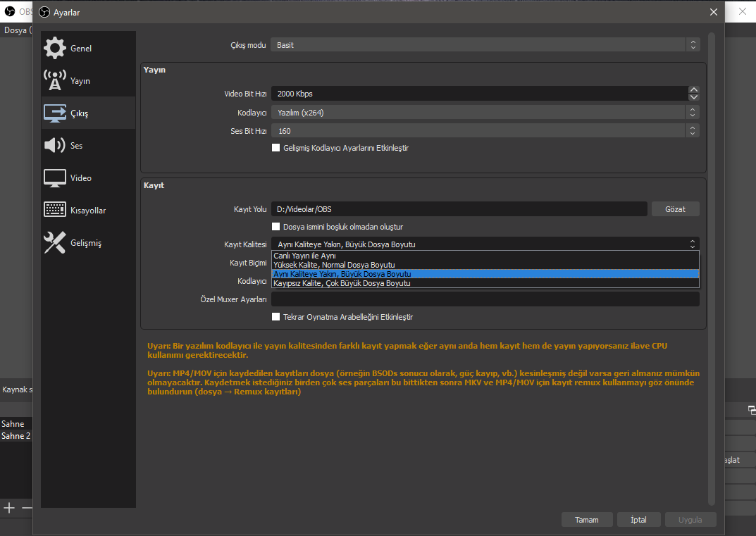Increase Video Bit Hızı with up arrow
Screen dimensions: 756x536
pyautogui.click(x=694, y=89)
